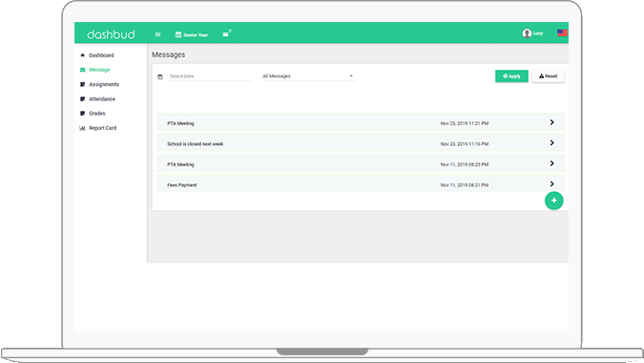Select the US flag language icon
The width and height of the screenshot is (644, 363).
[562, 32]
